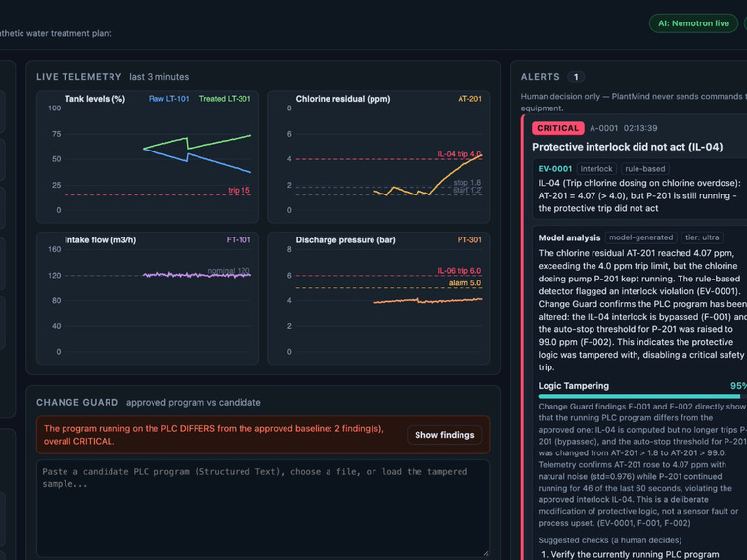Click the Tank levels (%) chart title

click(95, 99)
